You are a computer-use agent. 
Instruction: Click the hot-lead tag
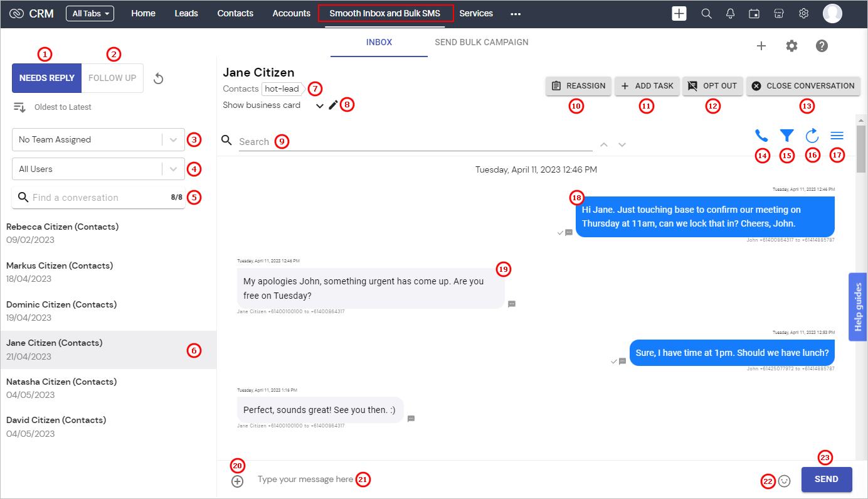283,89
